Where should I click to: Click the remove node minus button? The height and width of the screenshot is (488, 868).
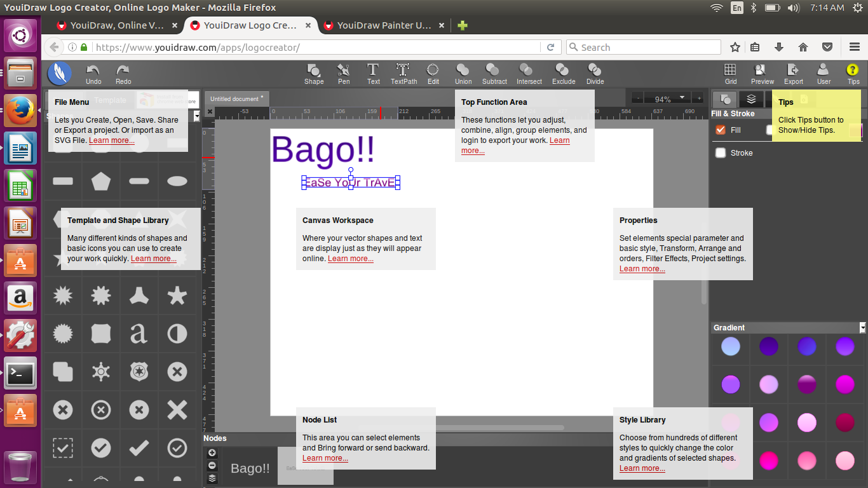point(212,466)
